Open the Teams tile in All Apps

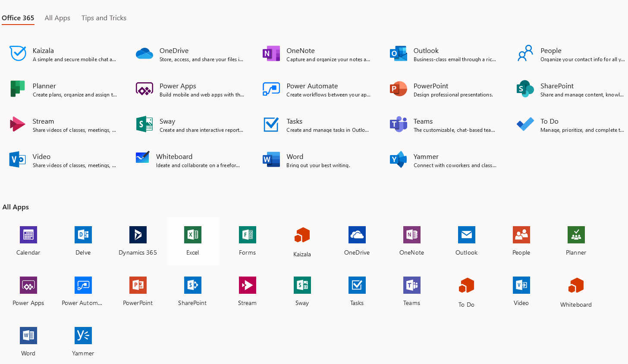click(x=412, y=291)
